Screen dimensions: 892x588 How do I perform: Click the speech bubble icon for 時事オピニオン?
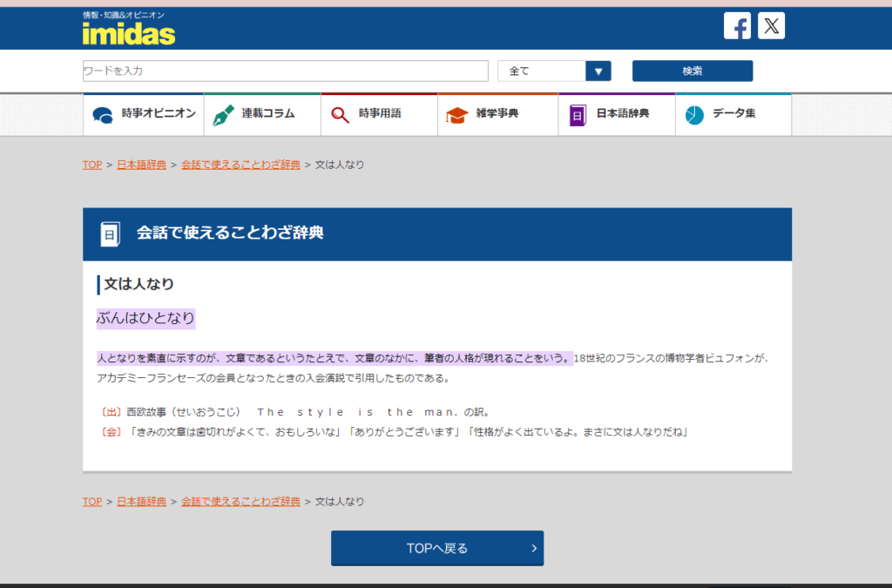pos(103,115)
